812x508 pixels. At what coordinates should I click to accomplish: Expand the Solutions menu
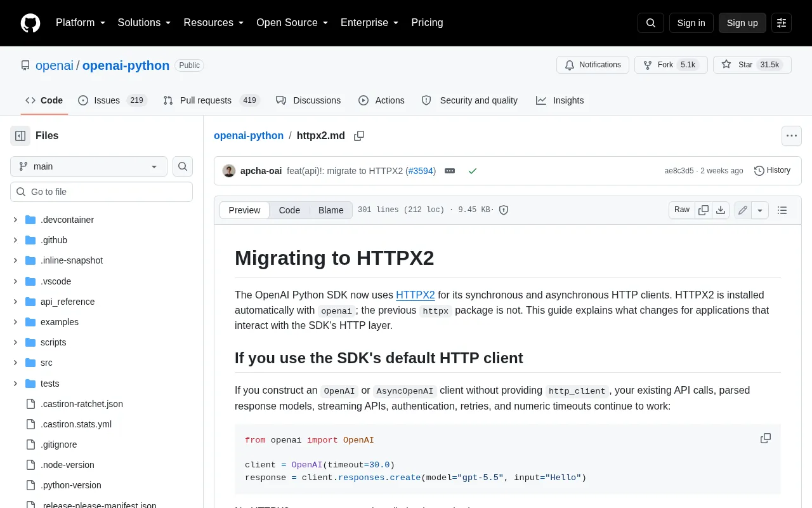[145, 23]
